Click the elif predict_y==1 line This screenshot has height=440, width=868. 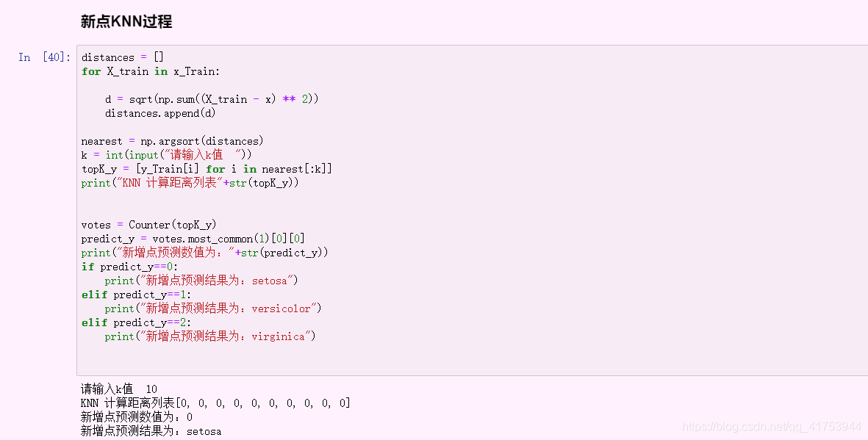(136, 295)
